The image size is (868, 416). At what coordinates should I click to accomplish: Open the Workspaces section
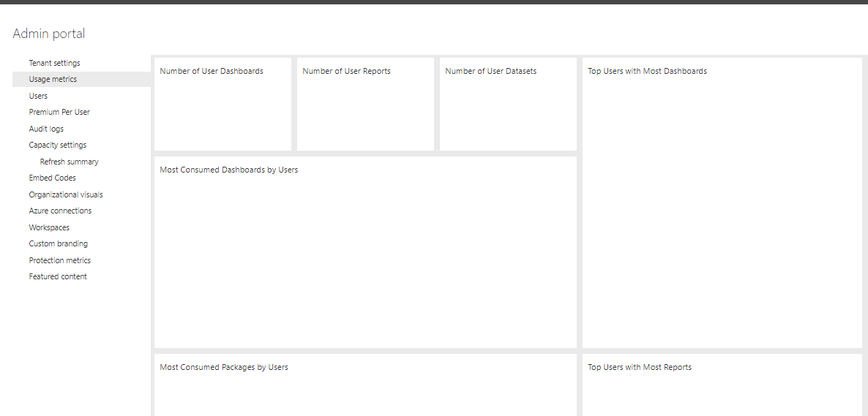tap(49, 227)
